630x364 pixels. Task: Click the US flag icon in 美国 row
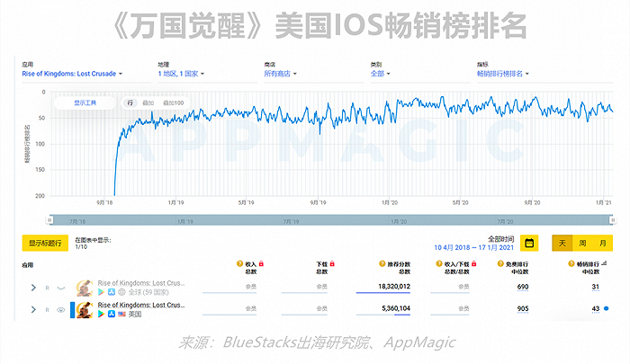121,314
